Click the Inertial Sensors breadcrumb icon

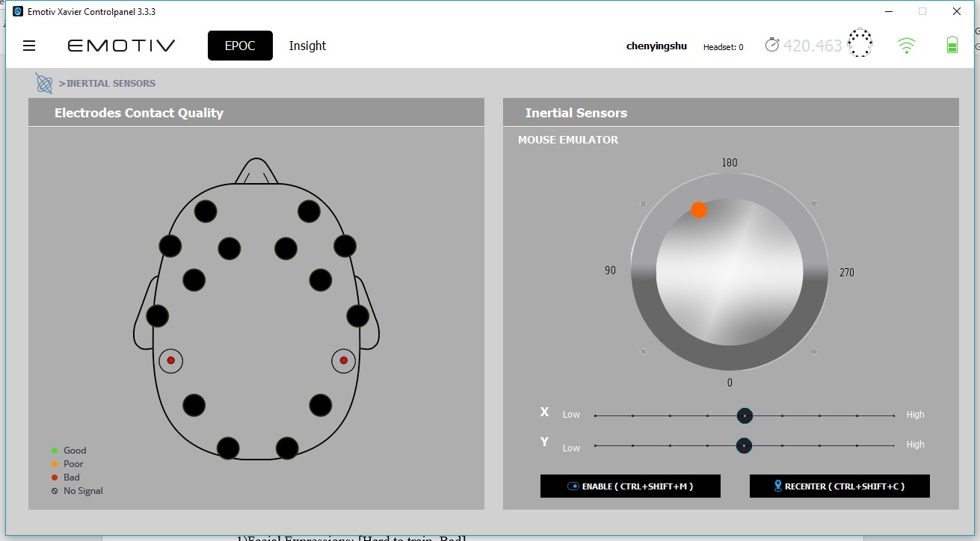pyautogui.click(x=44, y=83)
